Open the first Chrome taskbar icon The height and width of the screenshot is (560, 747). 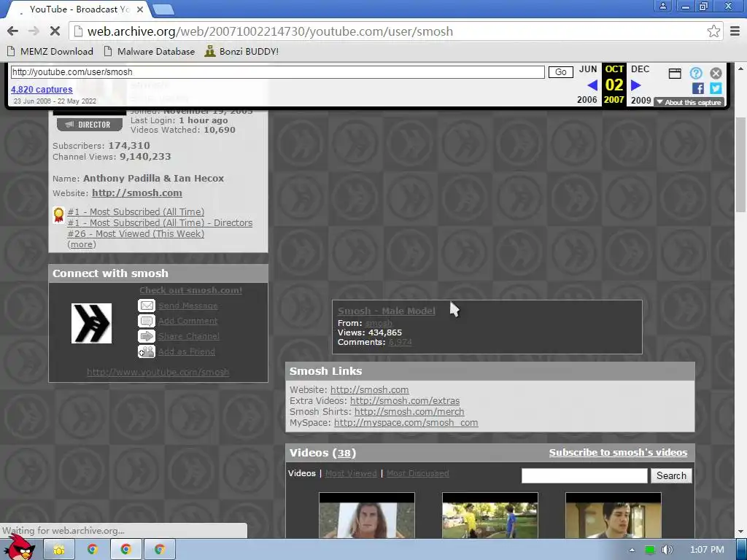pos(92,550)
